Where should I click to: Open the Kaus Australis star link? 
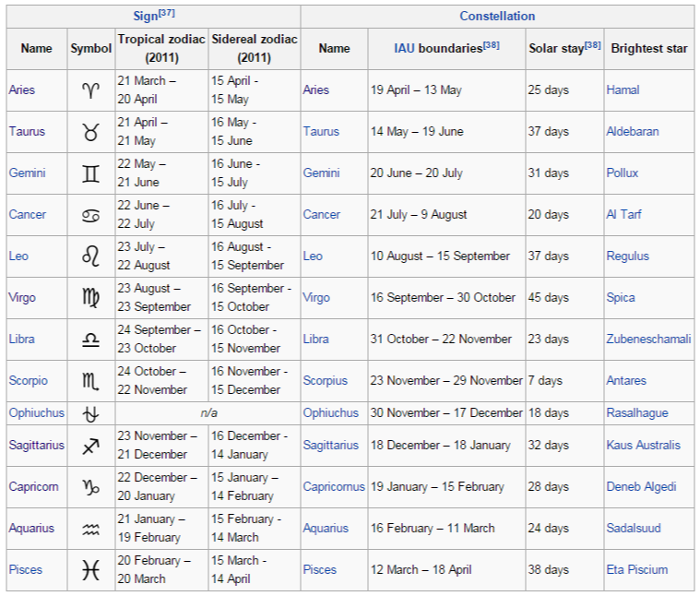(644, 445)
